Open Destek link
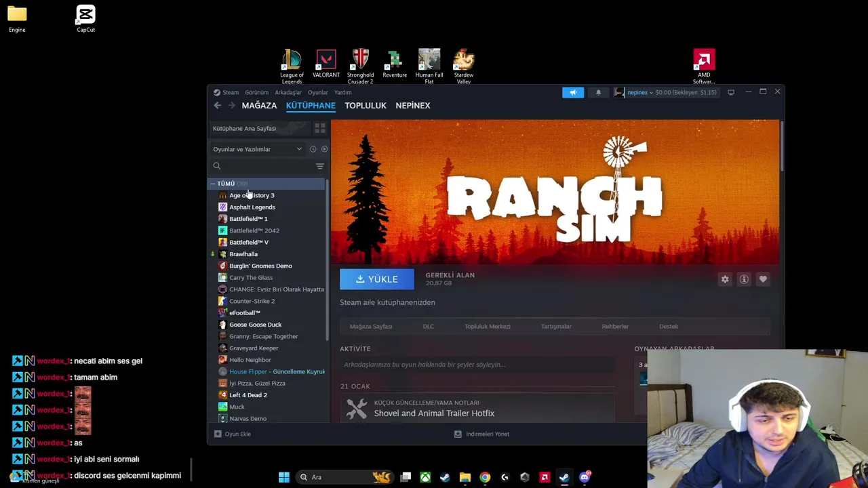This screenshot has height=488, width=868. point(669,327)
